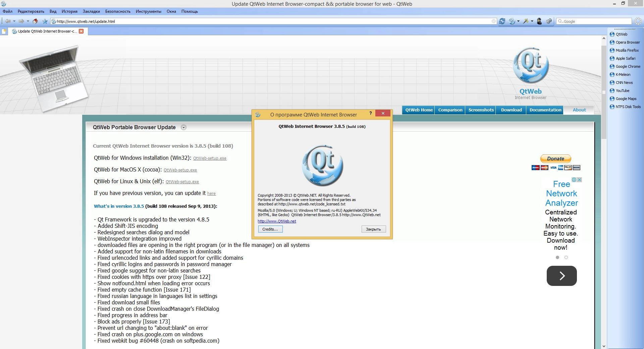Close the Update QtWeb tab

(x=81, y=31)
